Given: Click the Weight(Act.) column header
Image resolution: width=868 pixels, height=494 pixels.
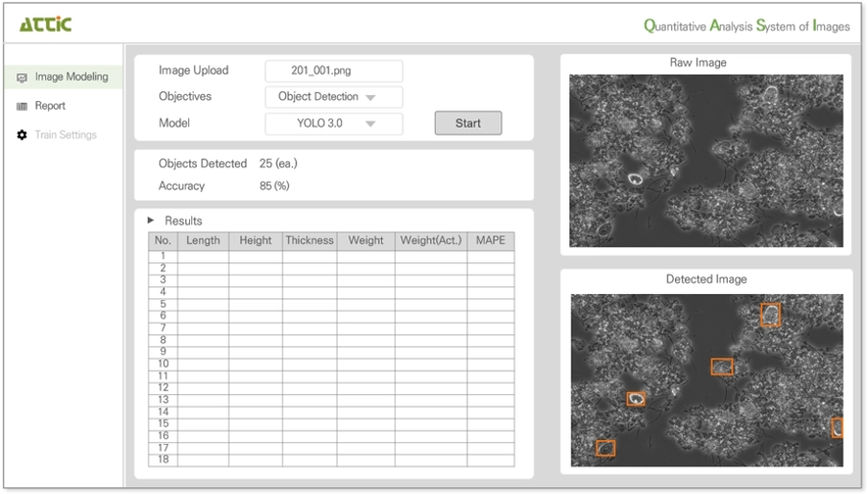Looking at the screenshot, I should point(431,241).
